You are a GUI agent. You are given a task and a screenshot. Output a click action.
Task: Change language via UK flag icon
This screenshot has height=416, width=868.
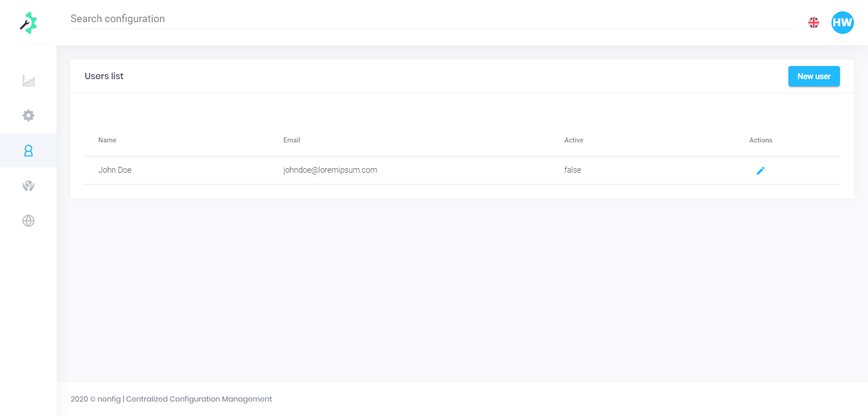[x=814, y=23]
